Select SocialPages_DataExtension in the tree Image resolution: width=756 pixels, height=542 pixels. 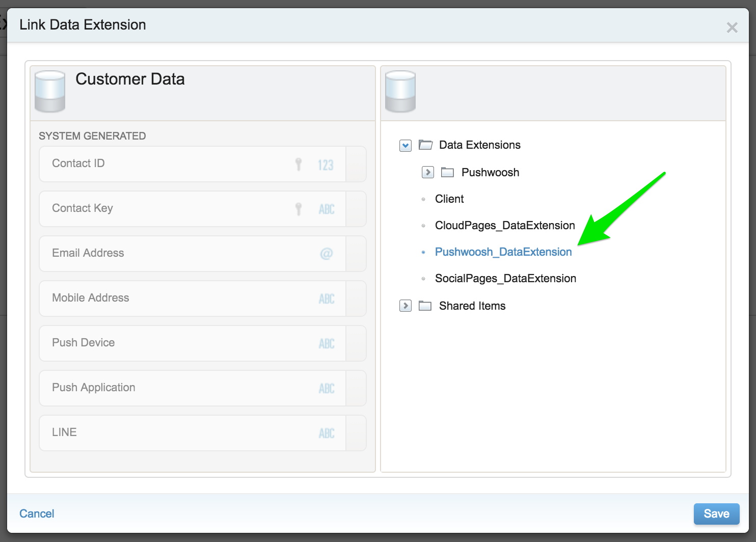(x=505, y=278)
